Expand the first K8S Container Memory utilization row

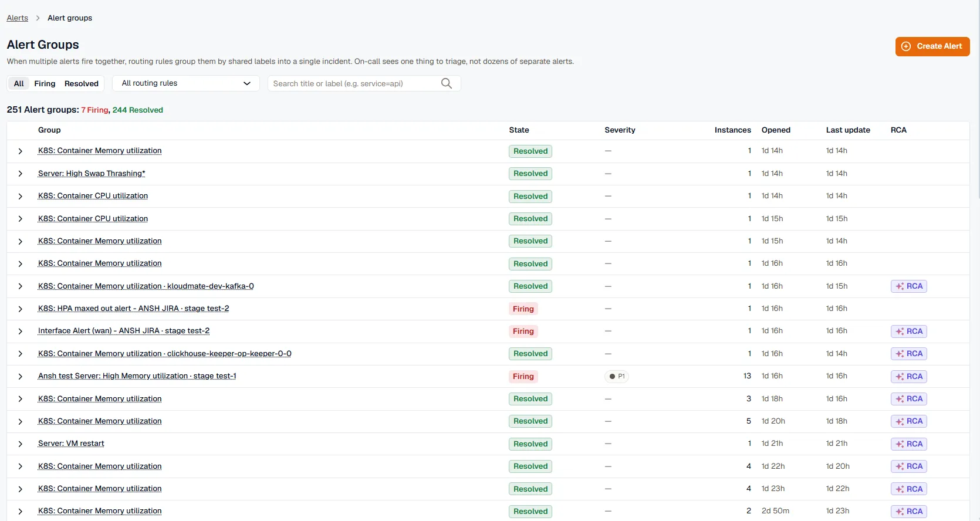click(x=21, y=151)
